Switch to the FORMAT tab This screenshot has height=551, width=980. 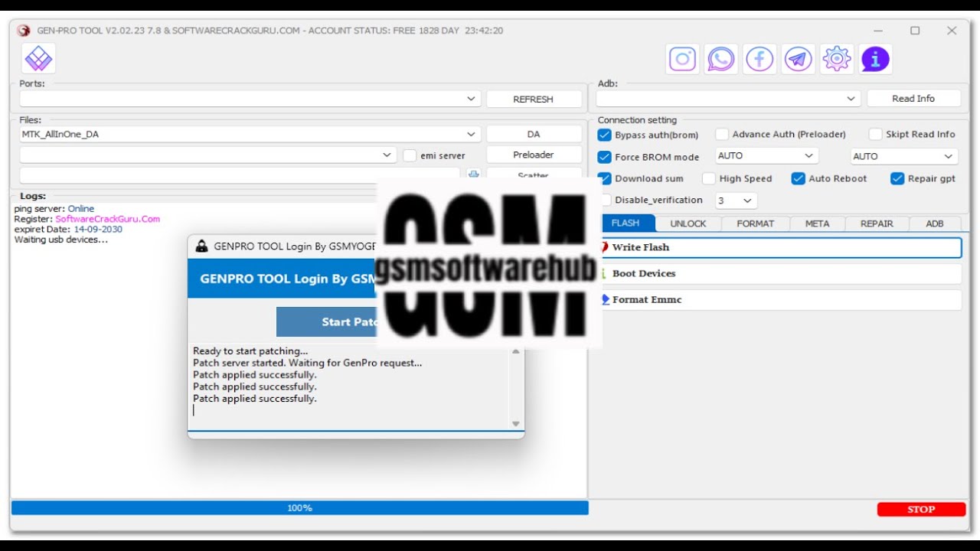pyautogui.click(x=755, y=223)
